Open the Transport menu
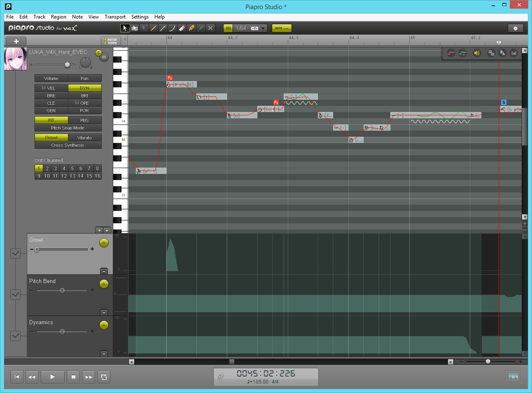The height and width of the screenshot is (393, 532). pos(115,17)
